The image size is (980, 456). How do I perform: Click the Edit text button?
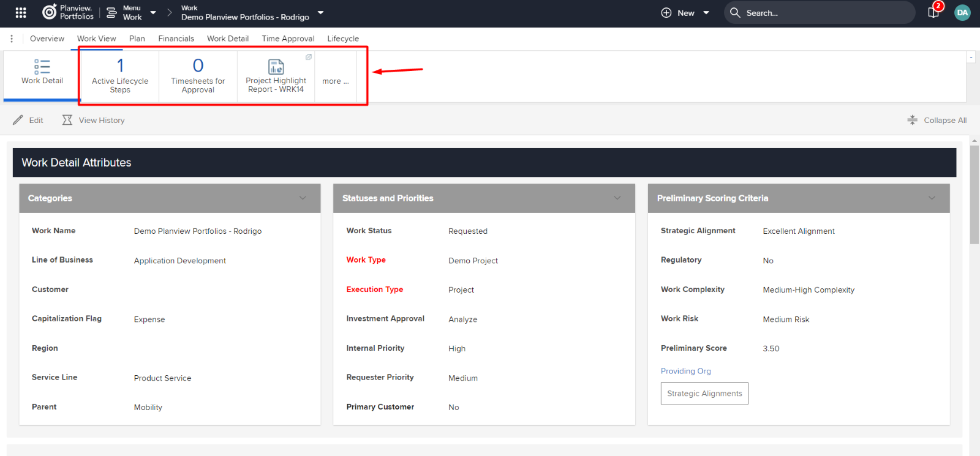(x=36, y=121)
